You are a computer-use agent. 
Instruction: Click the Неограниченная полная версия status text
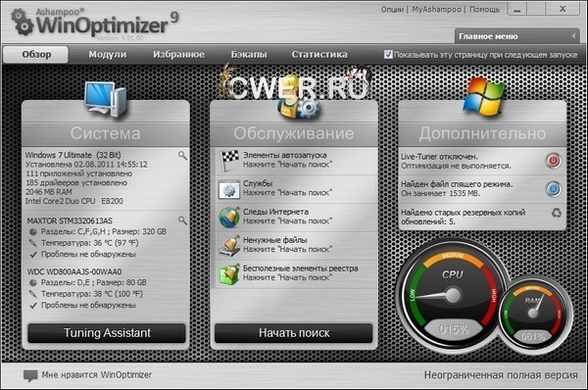click(501, 375)
